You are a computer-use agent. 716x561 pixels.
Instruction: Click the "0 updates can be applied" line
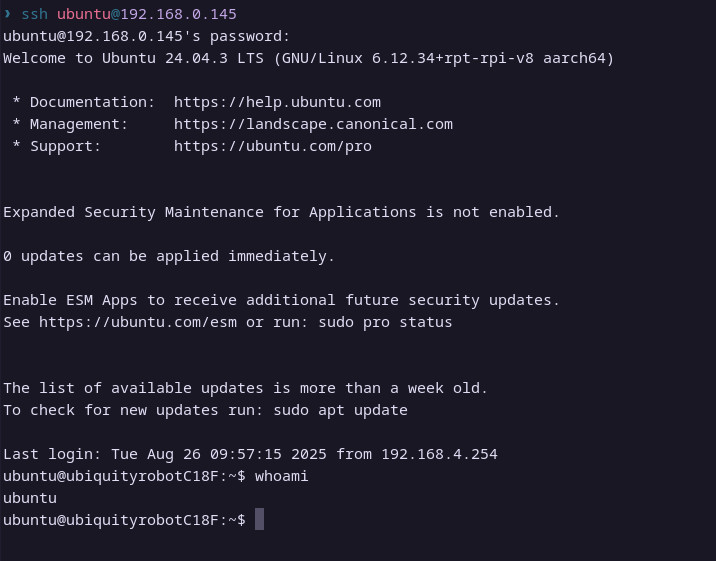[x=168, y=256]
